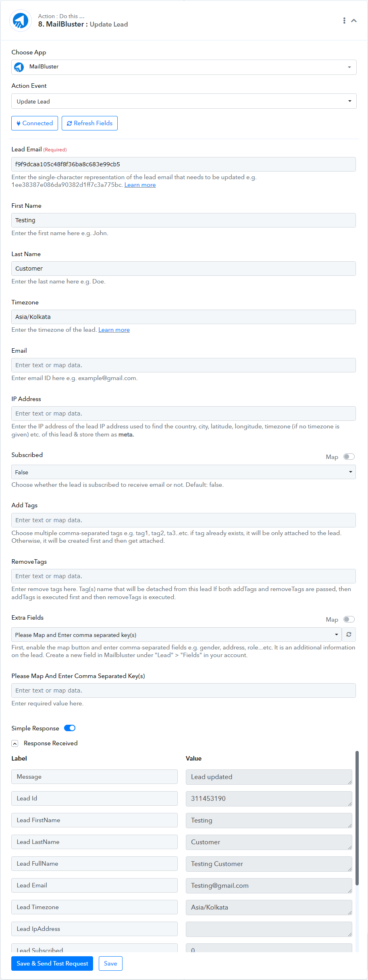Click resize handle of Lead Id value
368x980 pixels.
[349, 804]
